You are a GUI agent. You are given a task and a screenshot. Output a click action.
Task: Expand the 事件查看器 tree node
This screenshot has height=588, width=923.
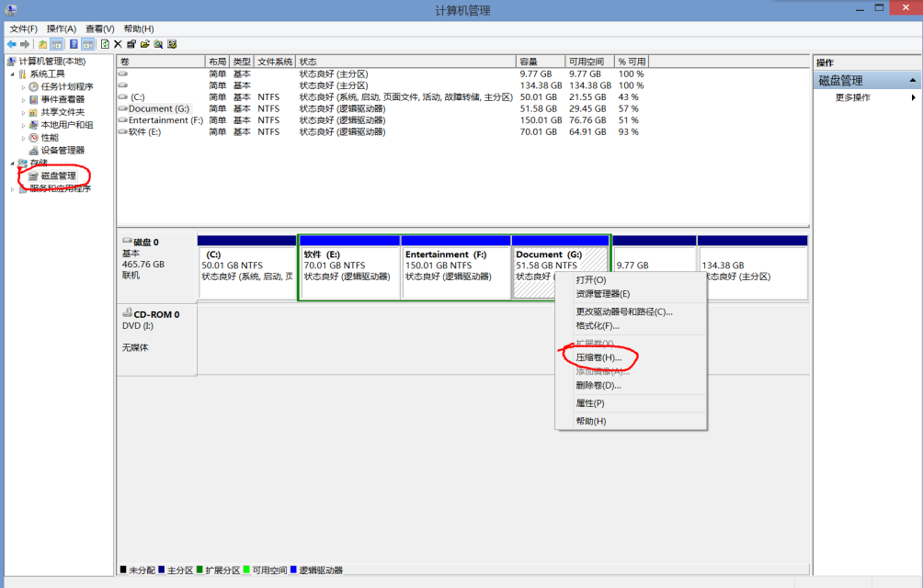point(24,99)
